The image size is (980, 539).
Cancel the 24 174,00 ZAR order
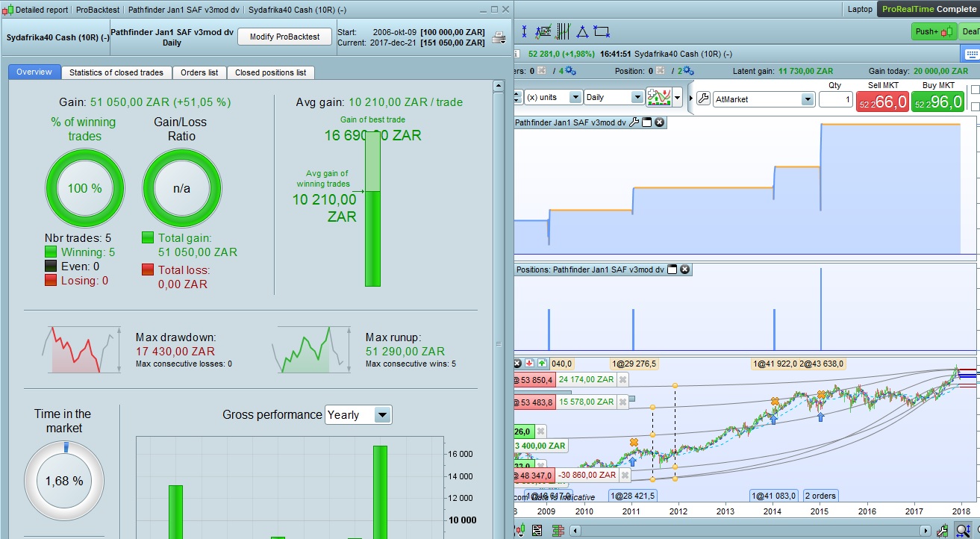click(x=623, y=379)
